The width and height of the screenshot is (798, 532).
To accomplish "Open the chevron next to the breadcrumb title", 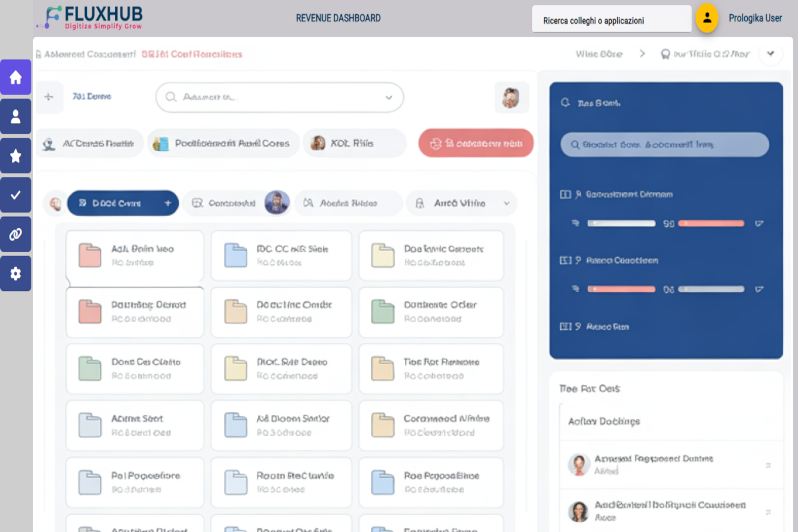I will (771, 54).
